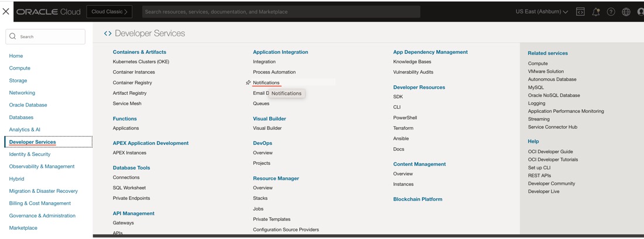Image resolution: width=644 pixels, height=239 pixels.
Task: Select Identity & Security in left menu
Action: coord(30,154)
